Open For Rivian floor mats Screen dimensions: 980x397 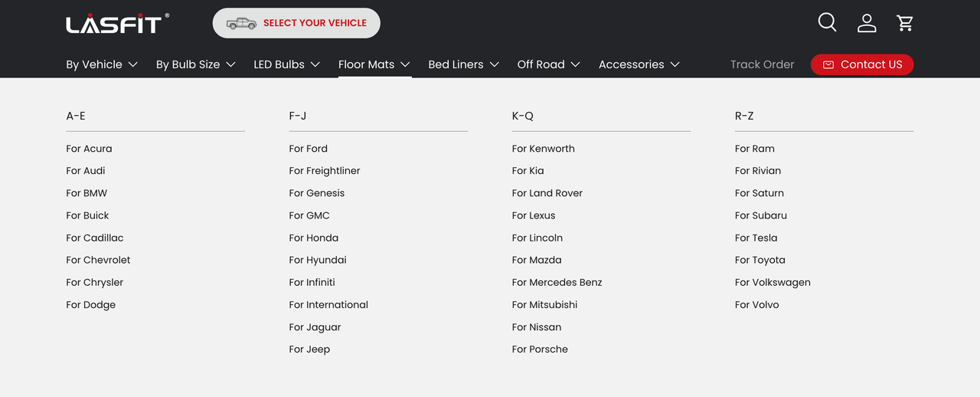pyautogui.click(x=758, y=171)
